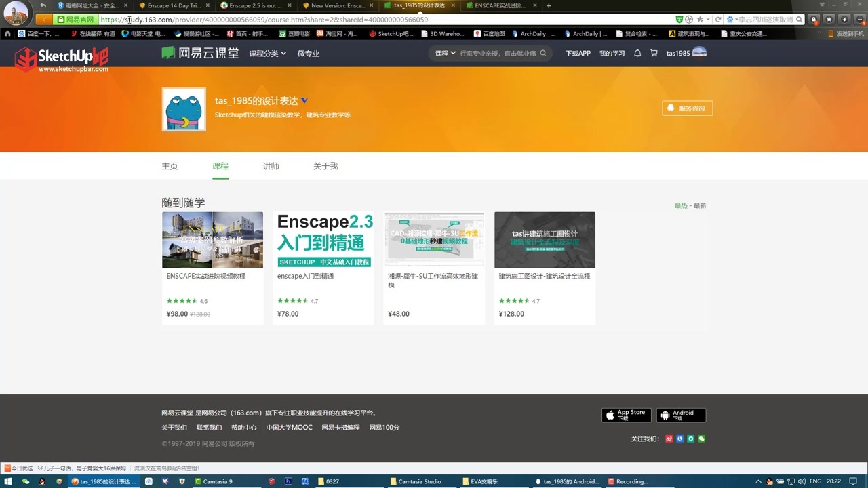Open the 我的学习 link
Screen dimensions: 868x488
point(612,54)
